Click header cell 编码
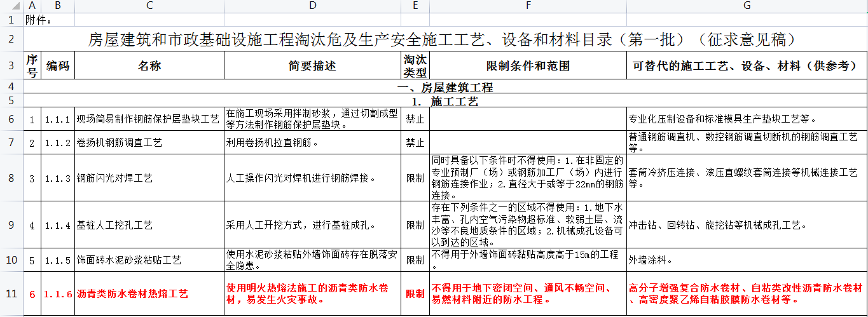Viewport: 868px width, 317px height. click(x=58, y=66)
